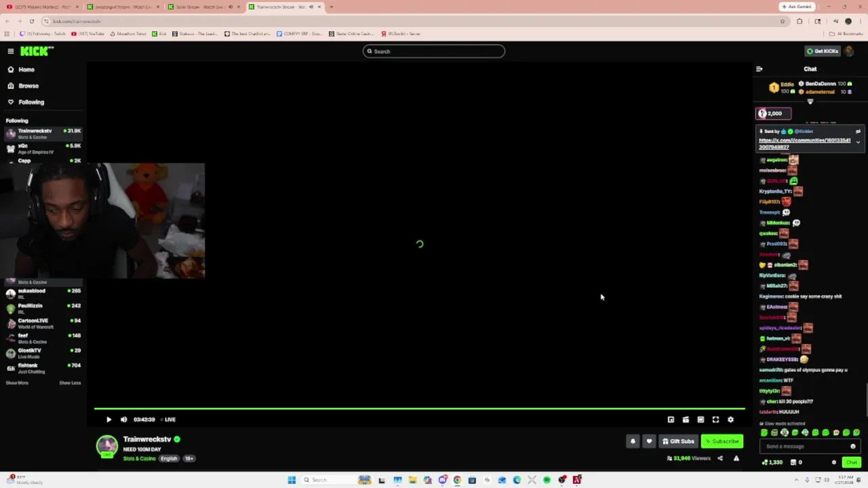
Task: Open Trainwreckstv in Following list
Action: coord(43,134)
